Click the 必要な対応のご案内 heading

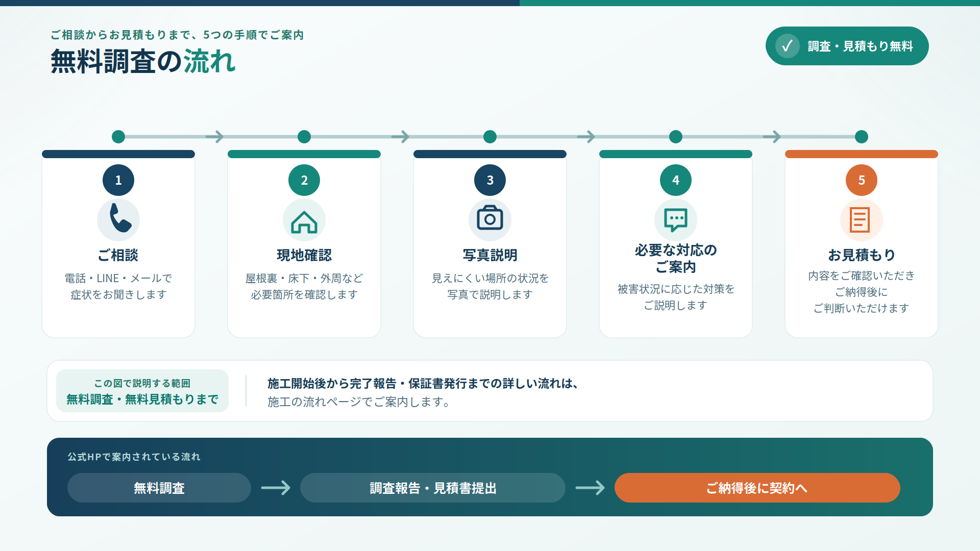pyautogui.click(x=676, y=258)
